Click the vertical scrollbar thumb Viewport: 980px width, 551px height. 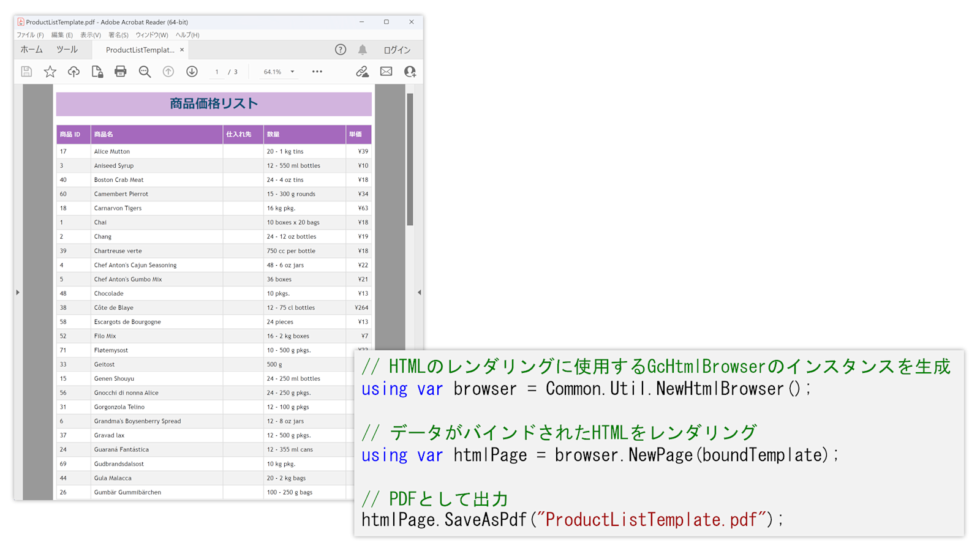[410, 159]
